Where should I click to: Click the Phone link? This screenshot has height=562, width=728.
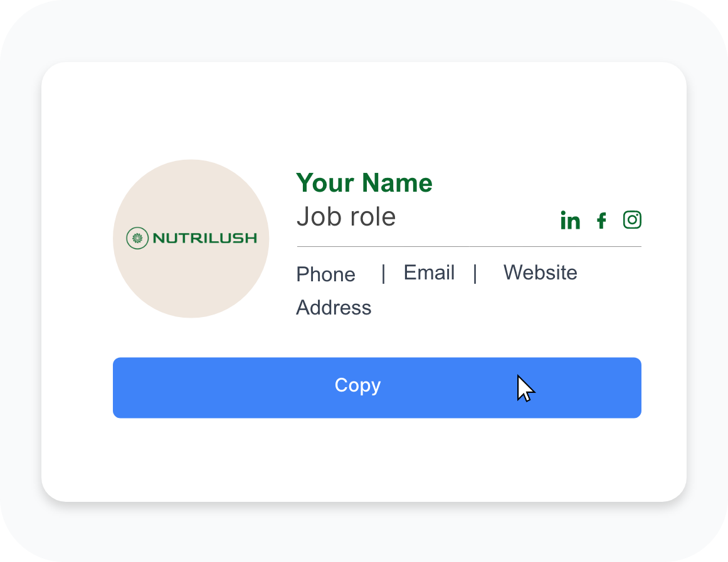click(x=325, y=274)
